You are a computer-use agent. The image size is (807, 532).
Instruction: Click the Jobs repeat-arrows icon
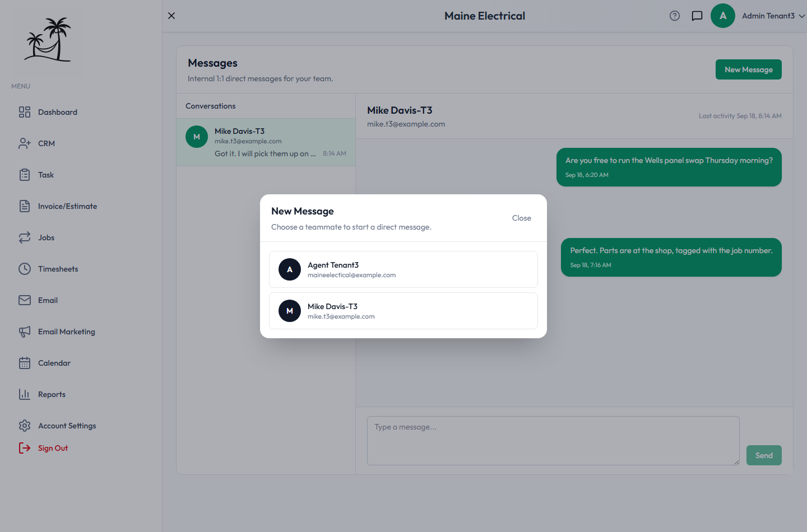[x=25, y=237]
